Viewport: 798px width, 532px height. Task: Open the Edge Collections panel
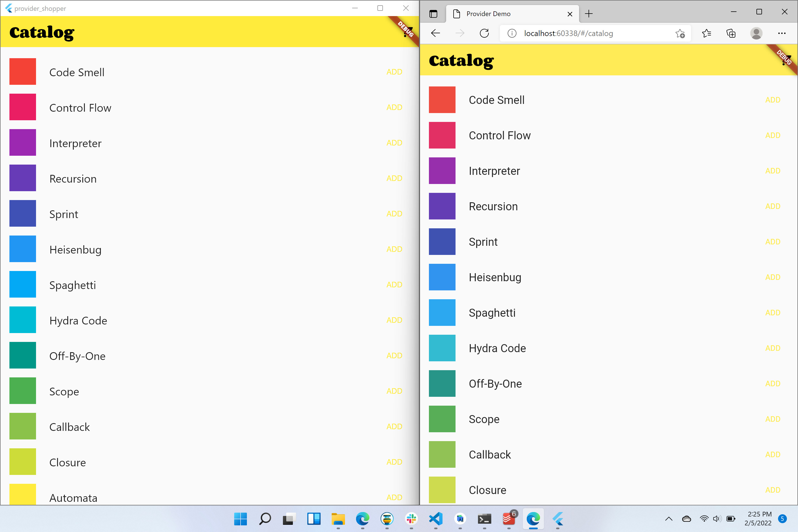pos(731,33)
